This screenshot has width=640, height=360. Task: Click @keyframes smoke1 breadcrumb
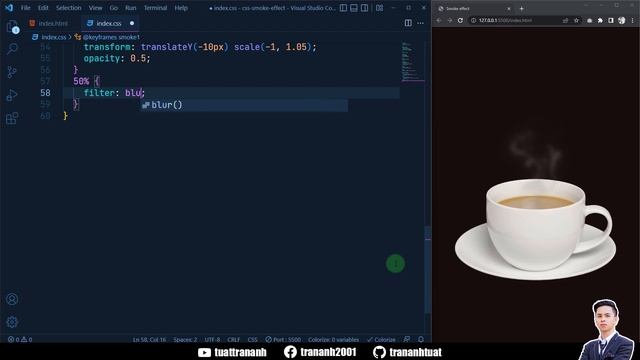pos(107,37)
